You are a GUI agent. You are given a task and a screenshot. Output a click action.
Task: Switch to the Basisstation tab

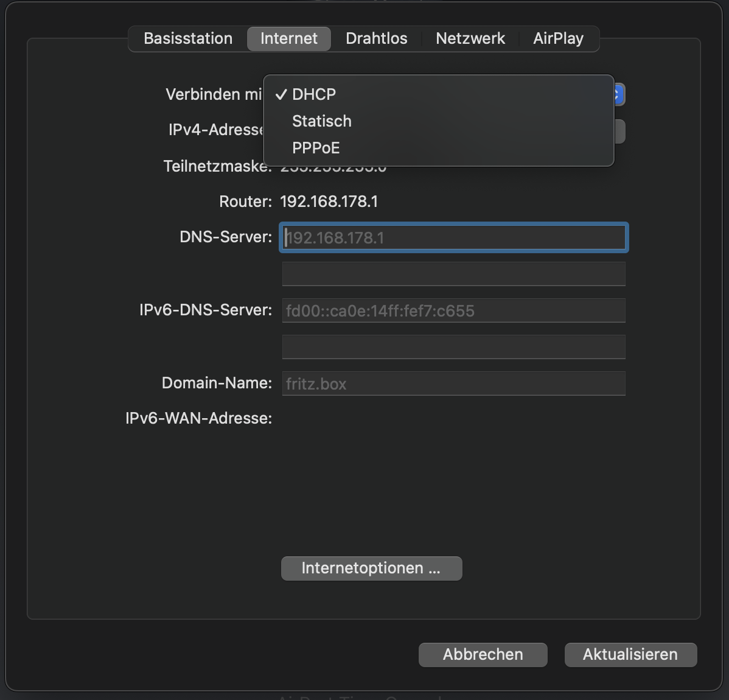pyautogui.click(x=188, y=38)
